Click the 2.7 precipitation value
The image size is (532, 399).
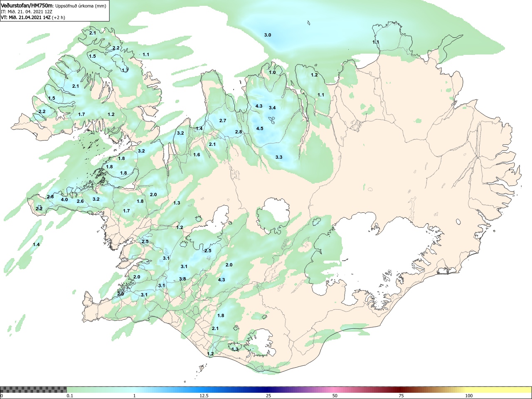click(223, 121)
